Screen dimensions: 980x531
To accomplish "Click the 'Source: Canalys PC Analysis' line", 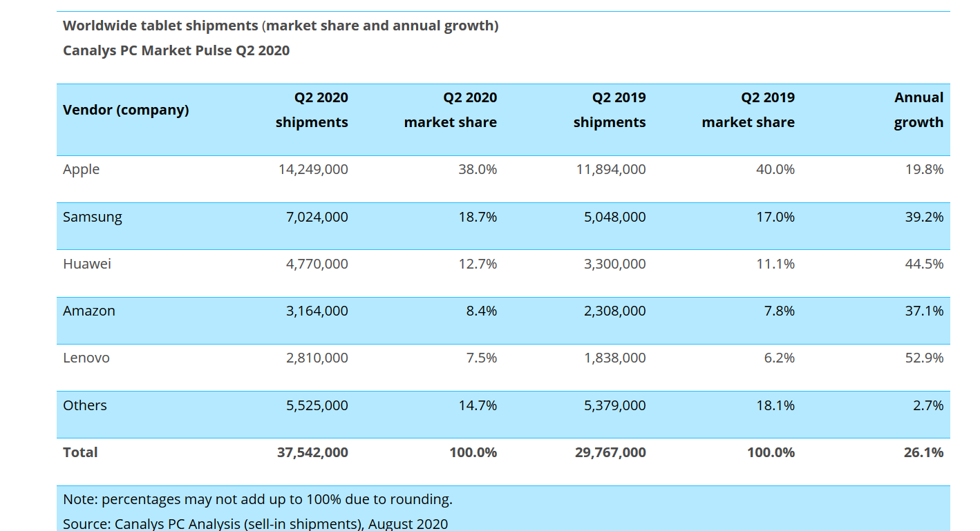I will (256, 523).
